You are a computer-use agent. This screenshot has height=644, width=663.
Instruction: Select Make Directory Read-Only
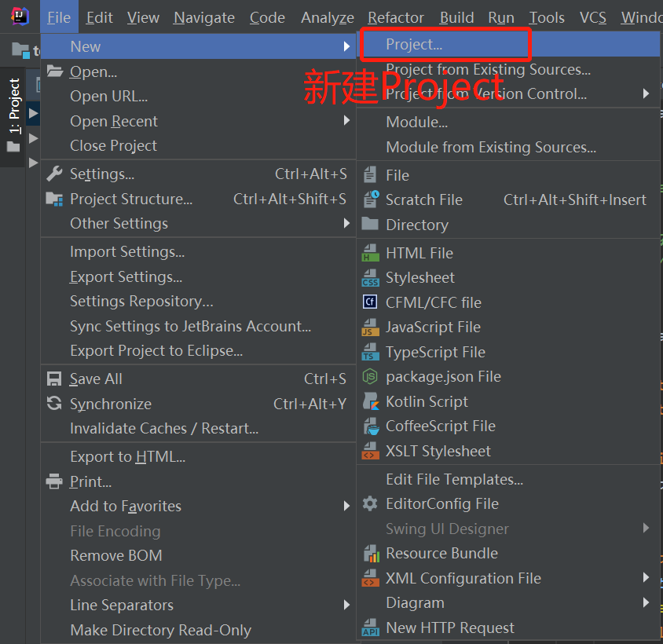[x=198, y=630]
